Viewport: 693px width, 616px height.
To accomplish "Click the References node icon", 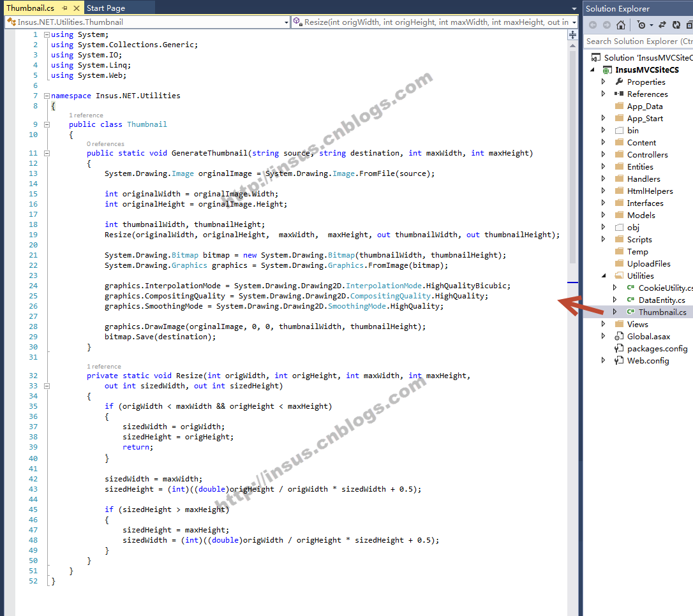I will (619, 94).
